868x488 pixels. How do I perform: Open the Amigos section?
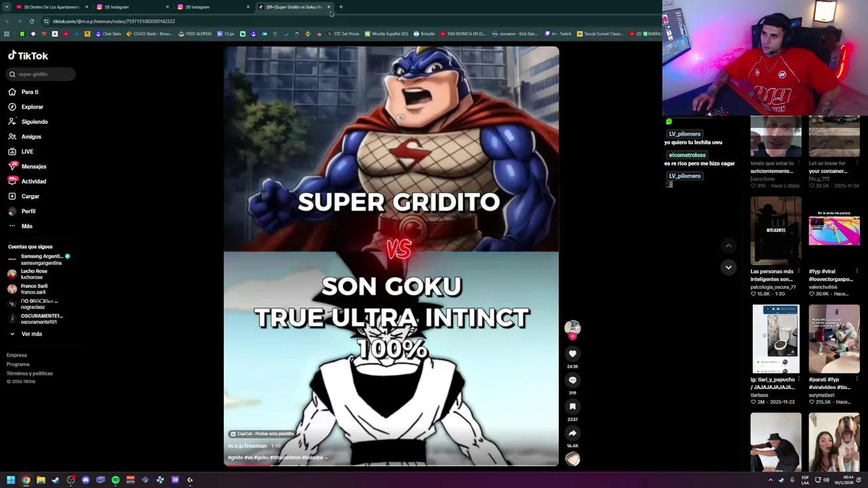coord(25,136)
